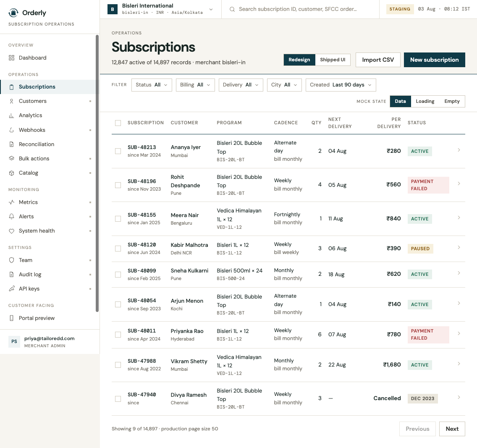Viewport: 477px width, 448px height.
Task: Click the API keys key icon
Action: (x=12, y=289)
